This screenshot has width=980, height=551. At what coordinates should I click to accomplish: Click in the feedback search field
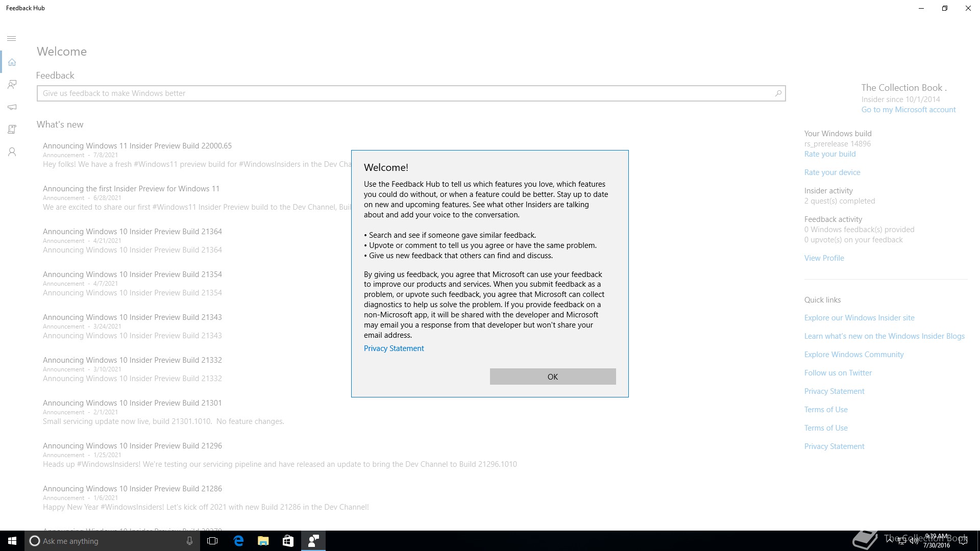click(411, 93)
